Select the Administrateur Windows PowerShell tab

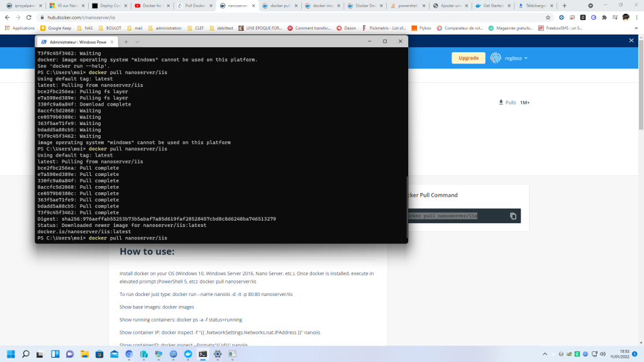point(75,41)
